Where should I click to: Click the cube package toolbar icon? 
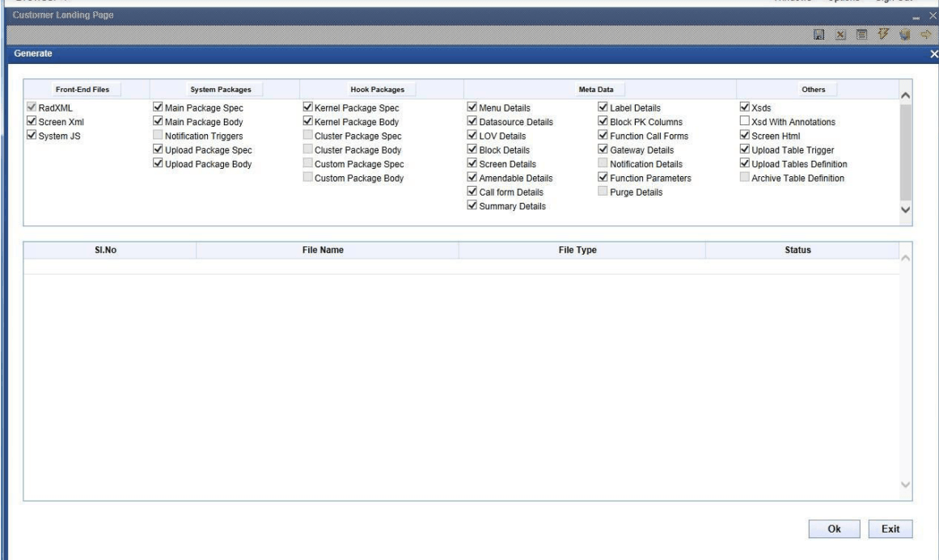(904, 35)
